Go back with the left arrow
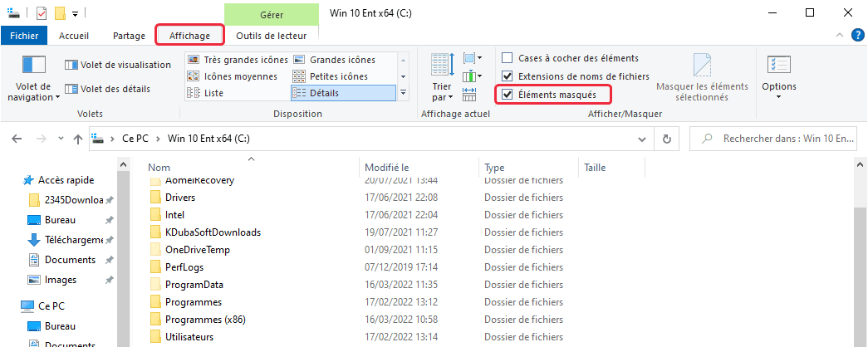This screenshot has height=347, width=868. click(x=17, y=139)
